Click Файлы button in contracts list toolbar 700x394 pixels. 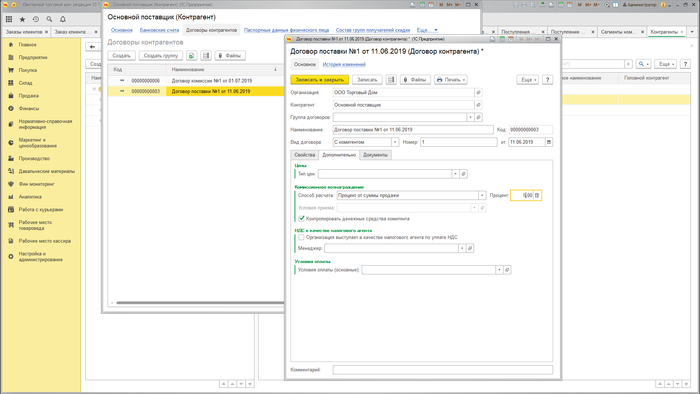(230, 56)
